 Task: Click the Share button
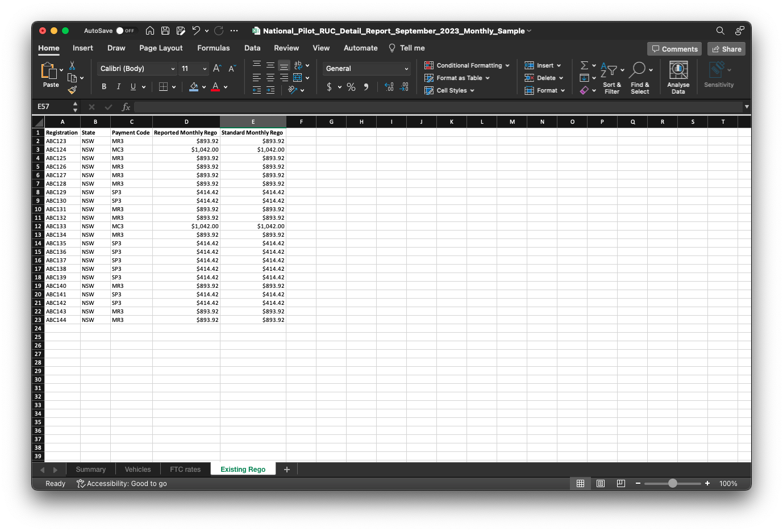tap(726, 49)
